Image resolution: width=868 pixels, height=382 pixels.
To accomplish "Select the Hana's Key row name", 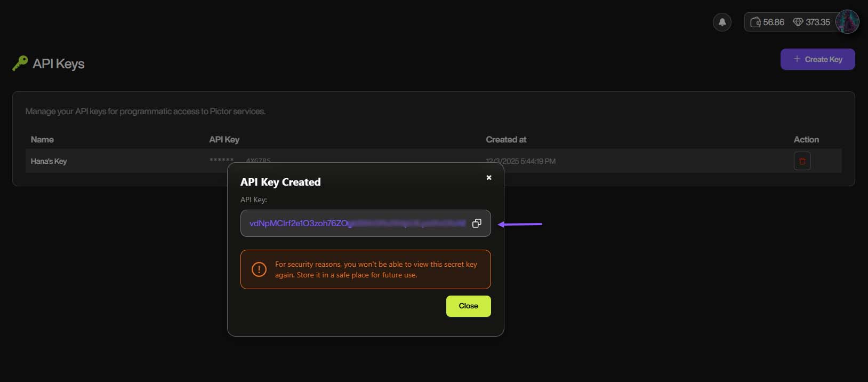I will (49, 161).
